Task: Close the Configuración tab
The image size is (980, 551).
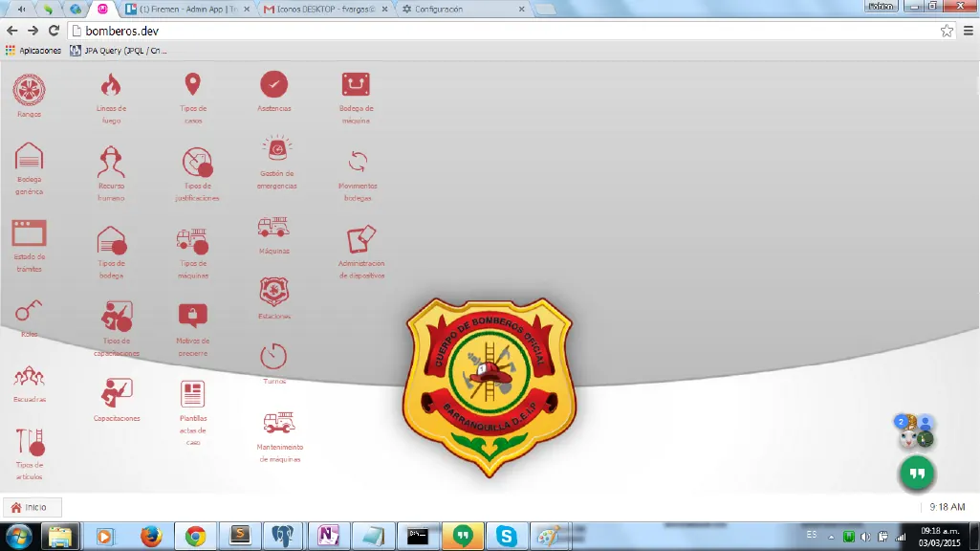Action: (521, 9)
